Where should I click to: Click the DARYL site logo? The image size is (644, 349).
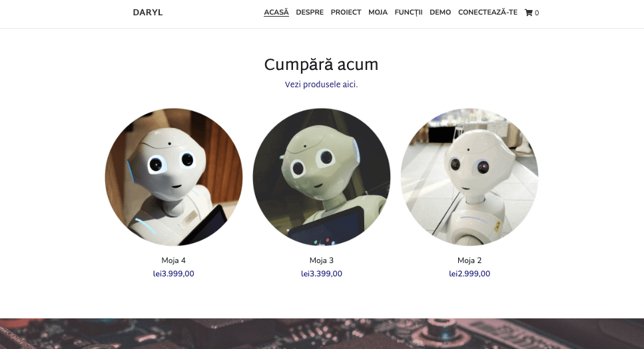(148, 13)
